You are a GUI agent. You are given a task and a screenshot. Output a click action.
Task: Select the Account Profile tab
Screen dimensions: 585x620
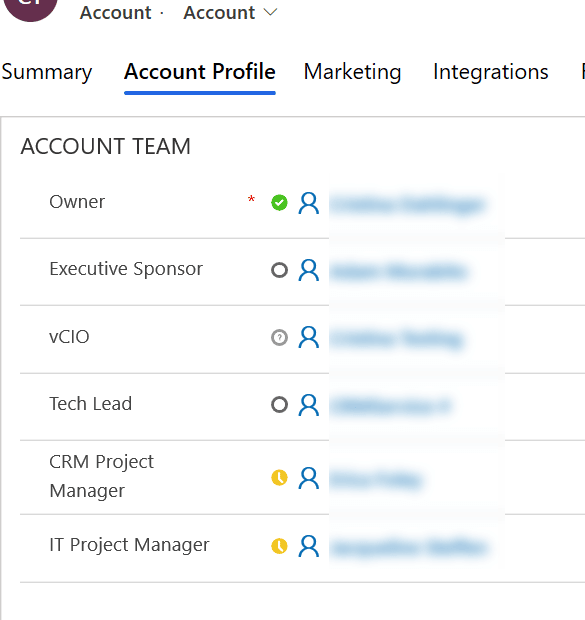200,72
